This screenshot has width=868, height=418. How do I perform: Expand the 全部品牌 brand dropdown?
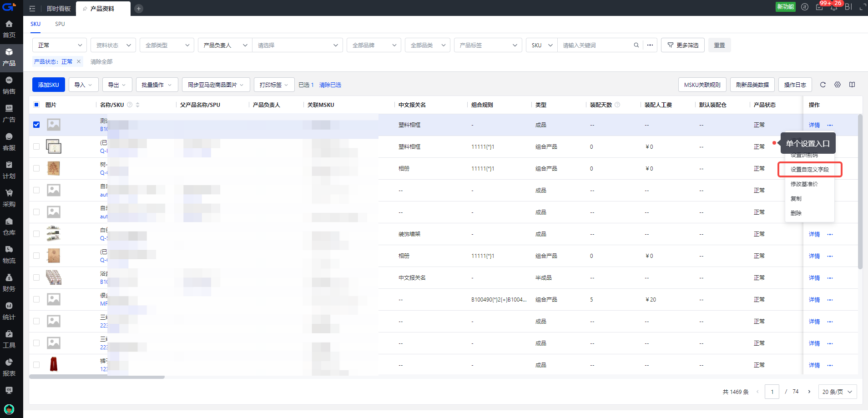373,45
